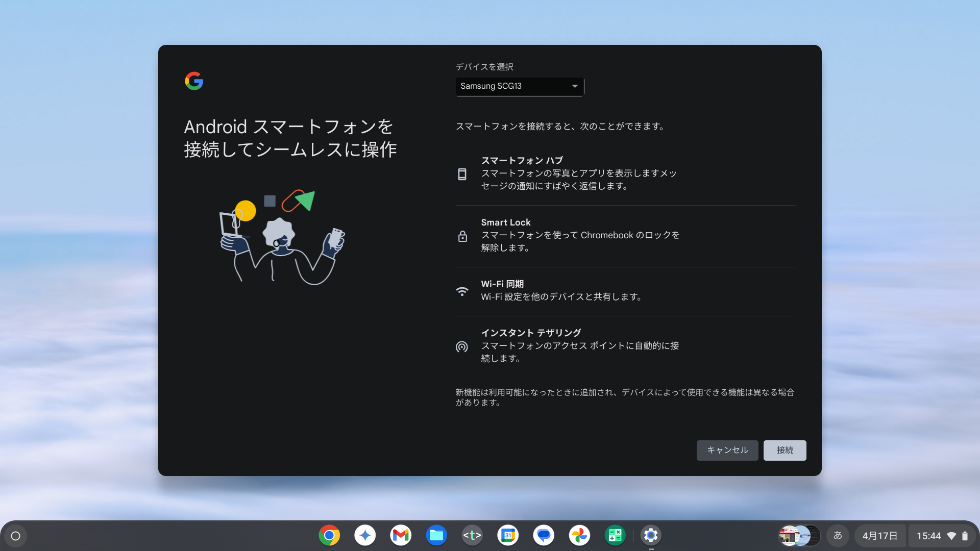980x551 pixels.
Task: Open the Samsung SCG13 device dropdown
Action: [x=520, y=86]
